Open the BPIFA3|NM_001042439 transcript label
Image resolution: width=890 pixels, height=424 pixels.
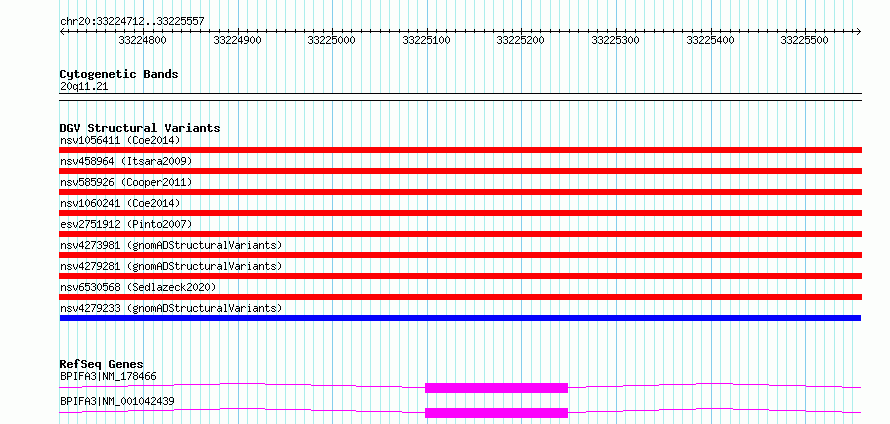tap(117, 401)
